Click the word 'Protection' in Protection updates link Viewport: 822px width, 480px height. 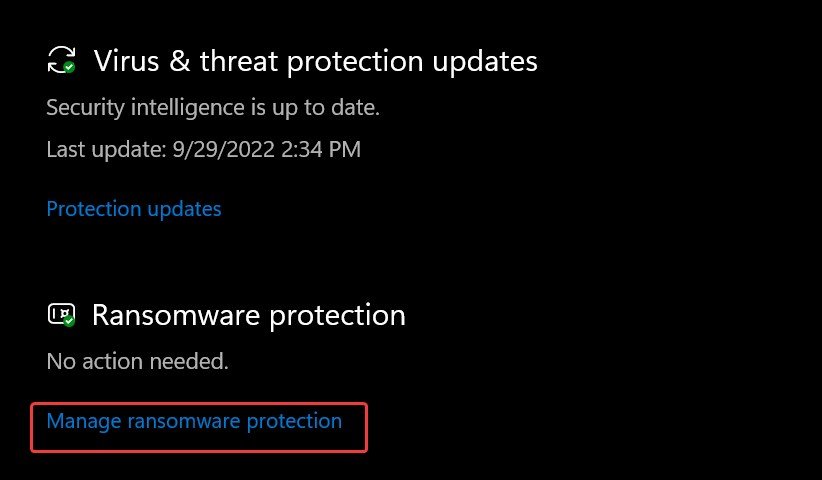95,209
